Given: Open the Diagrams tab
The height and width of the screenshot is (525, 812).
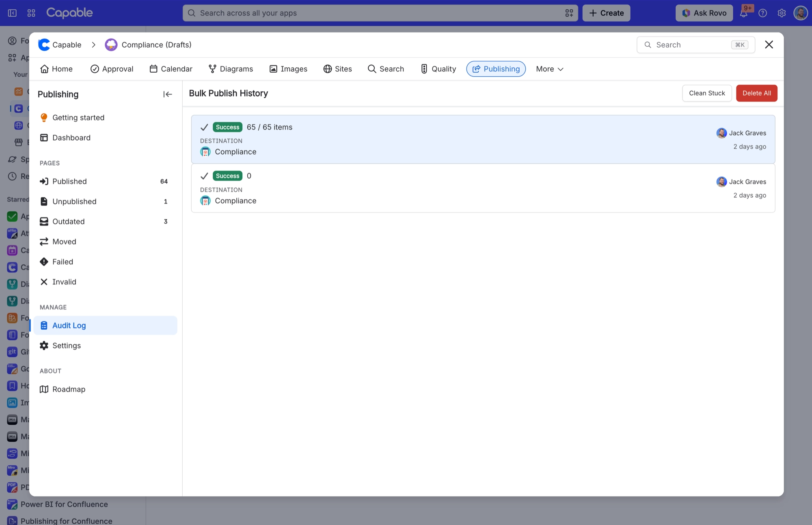Looking at the screenshot, I should point(231,69).
